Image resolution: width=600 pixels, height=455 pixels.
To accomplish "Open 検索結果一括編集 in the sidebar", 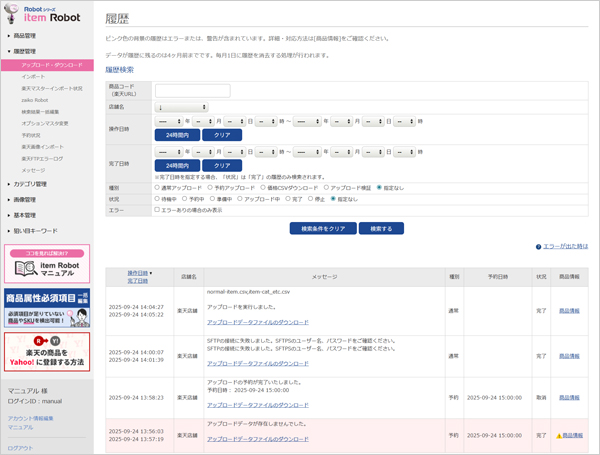I will 40,112.
